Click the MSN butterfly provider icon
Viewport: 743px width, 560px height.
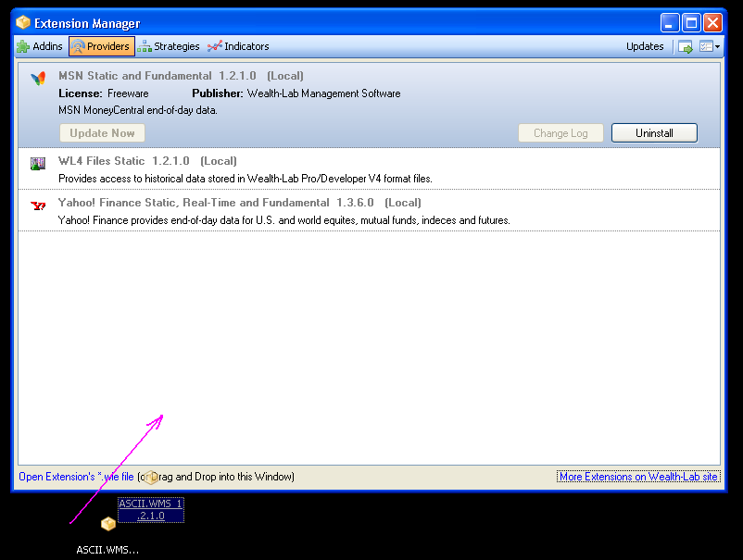pos(38,79)
